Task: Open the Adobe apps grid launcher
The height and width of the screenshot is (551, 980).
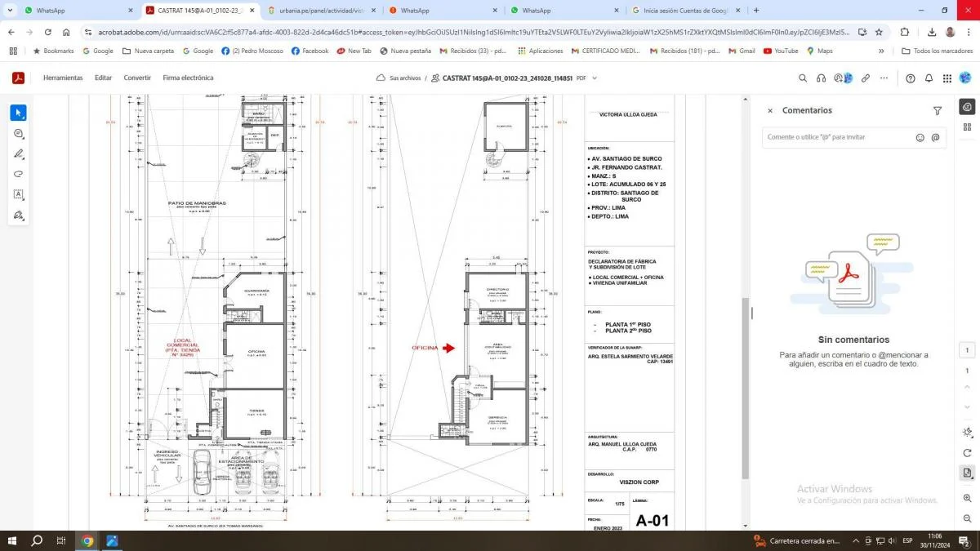Action: pyautogui.click(x=947, y=78)
